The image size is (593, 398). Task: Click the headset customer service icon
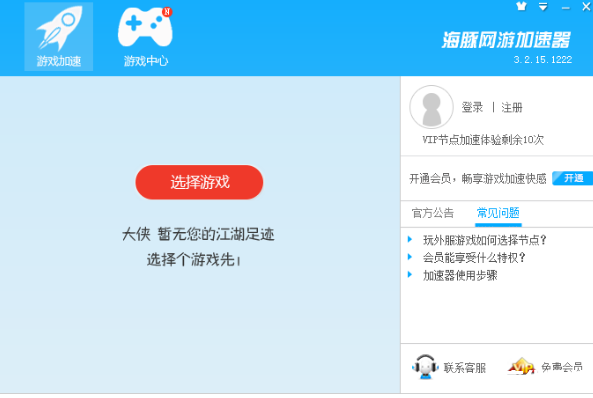(x=425, y=367)
